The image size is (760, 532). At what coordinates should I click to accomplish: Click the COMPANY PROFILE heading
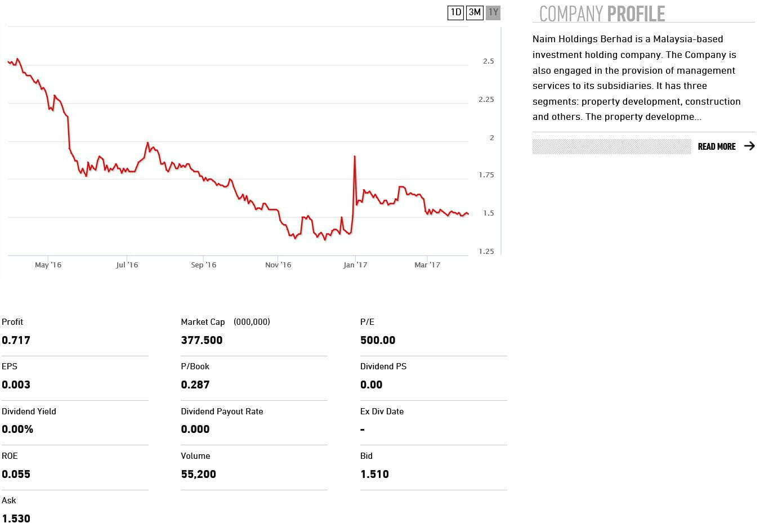(602, 14)
